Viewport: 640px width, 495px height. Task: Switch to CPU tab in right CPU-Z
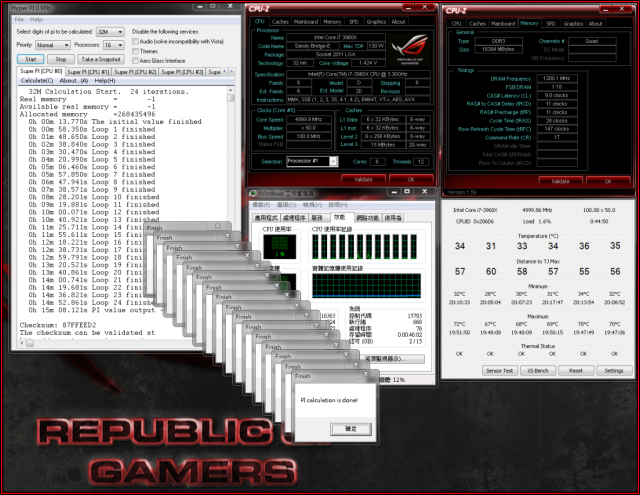[x=456, y=24]
